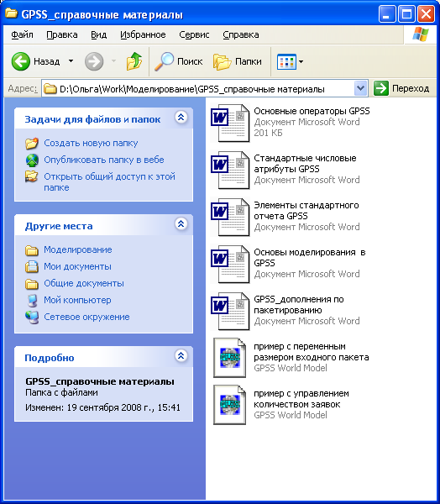Click the Views grid icon

[286, 61]
